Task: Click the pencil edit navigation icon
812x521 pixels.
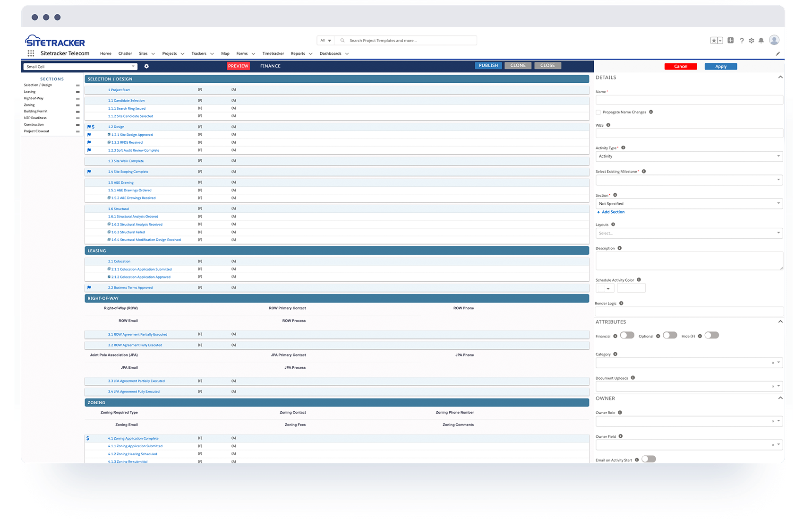Action: point(778,53)
